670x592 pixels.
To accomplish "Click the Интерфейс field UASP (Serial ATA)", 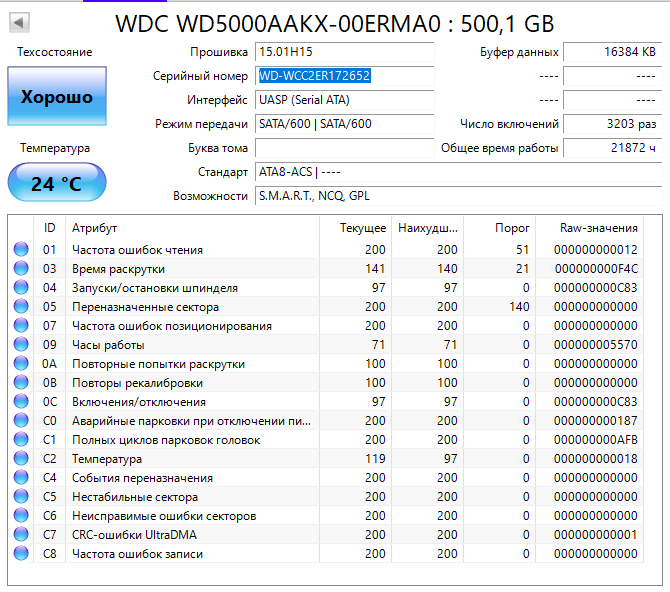I will [344, 100].
